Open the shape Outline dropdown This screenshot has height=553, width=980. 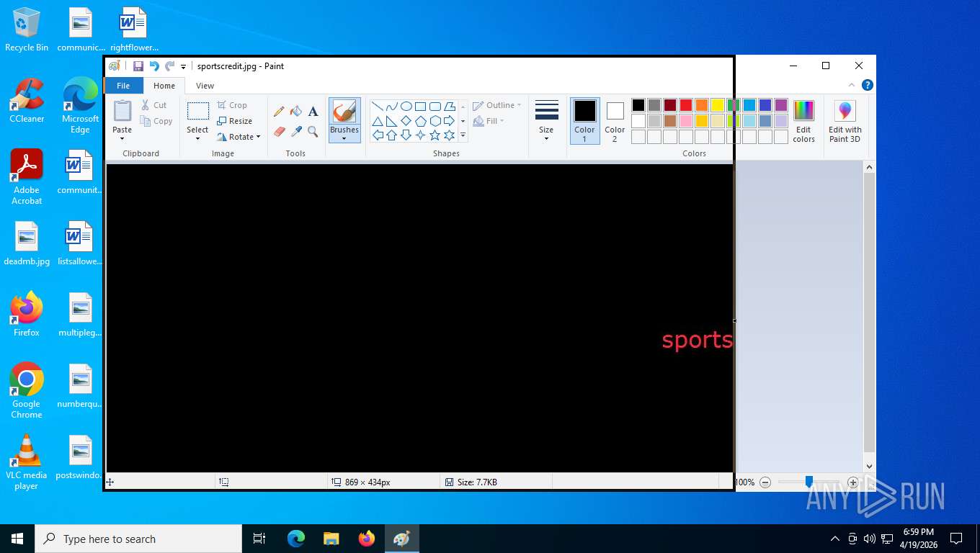pyautogui.click(x=497, y=105)
